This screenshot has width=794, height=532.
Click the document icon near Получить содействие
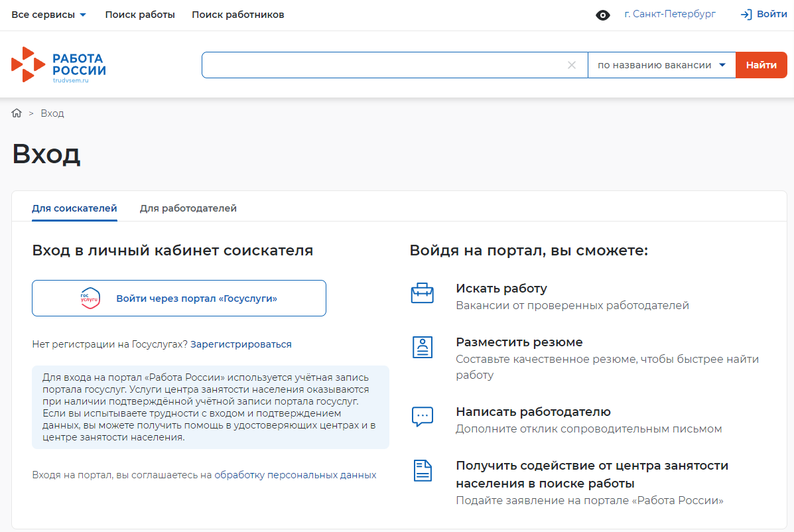click(x=423, y=471)
